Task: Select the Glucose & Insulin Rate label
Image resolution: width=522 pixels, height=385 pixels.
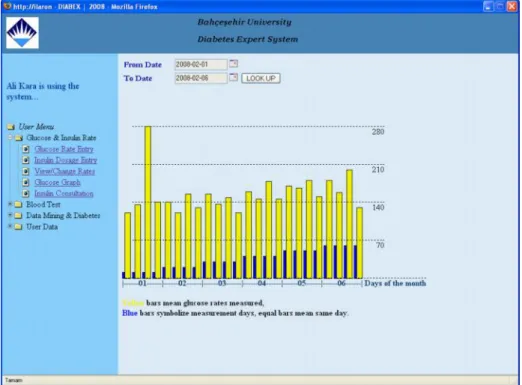Action: coord(61,138)
